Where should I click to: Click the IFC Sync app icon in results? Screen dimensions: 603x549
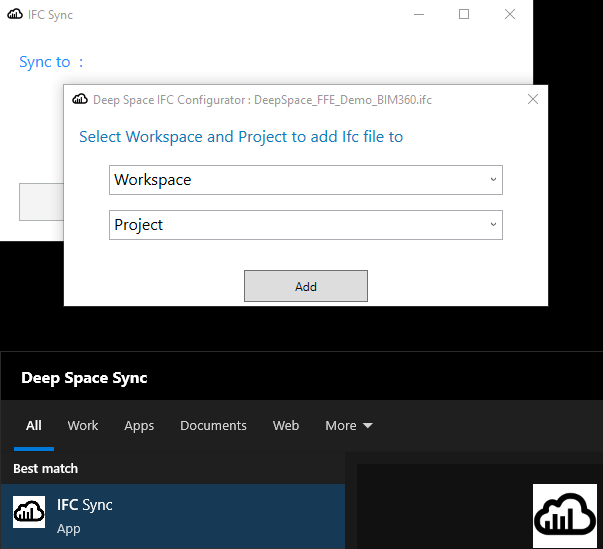point(29,512)
